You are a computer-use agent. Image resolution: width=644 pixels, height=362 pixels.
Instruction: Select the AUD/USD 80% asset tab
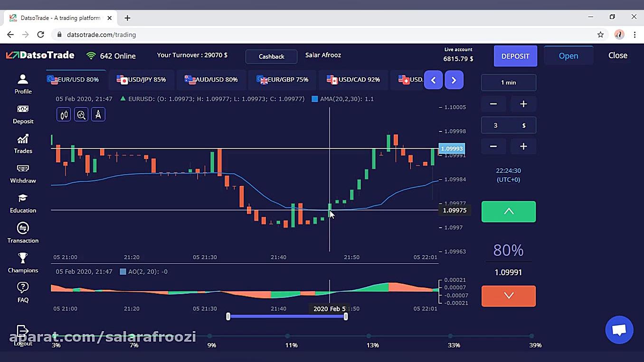coord(211,80)
